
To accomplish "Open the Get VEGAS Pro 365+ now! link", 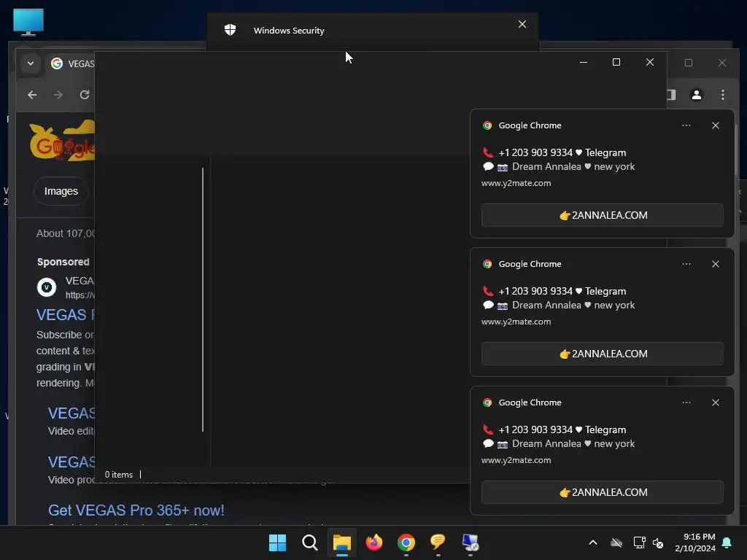I will pyautogui.click(x=136, y=510).
